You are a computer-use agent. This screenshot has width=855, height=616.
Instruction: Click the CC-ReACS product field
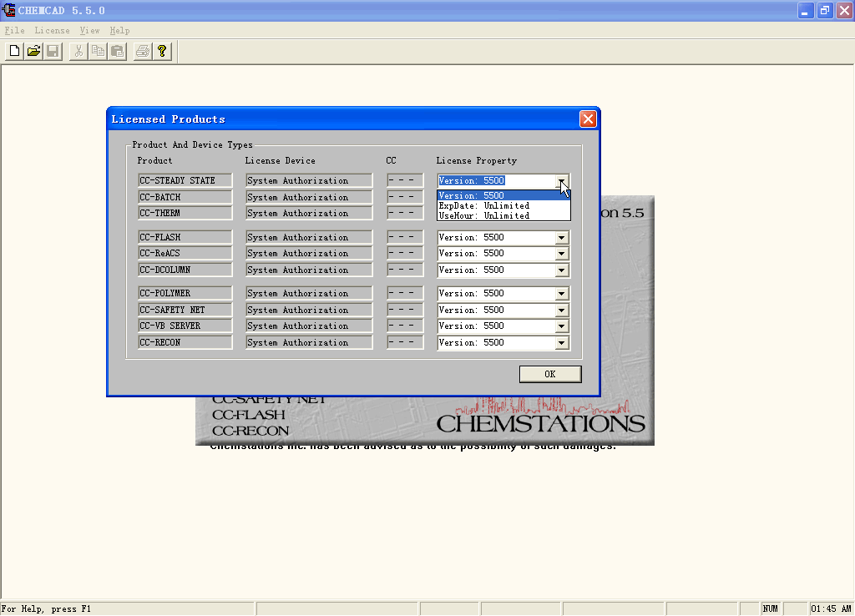point(185,253)
